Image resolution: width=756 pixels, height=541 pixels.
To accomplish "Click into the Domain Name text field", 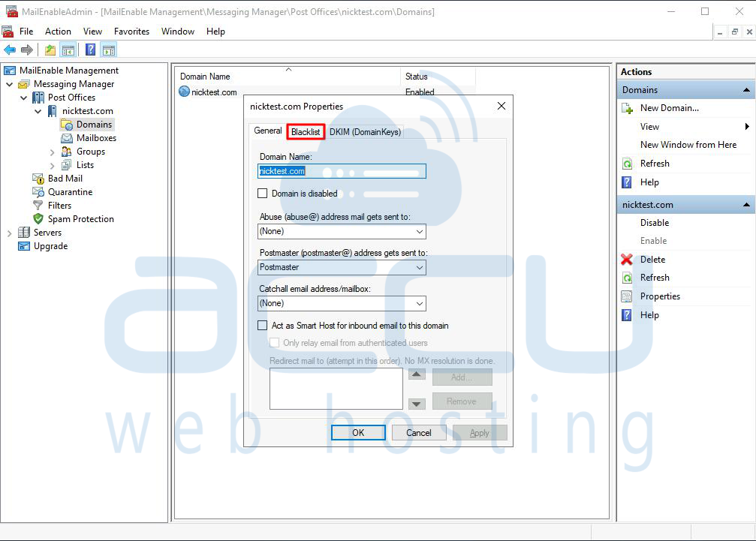I will tap(342, 171).
